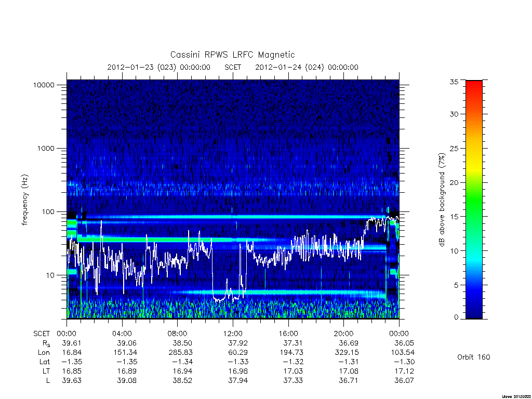Click the Lat value -1.34
The height and width of the screenshot is (399, 532).
pos(182,362)
